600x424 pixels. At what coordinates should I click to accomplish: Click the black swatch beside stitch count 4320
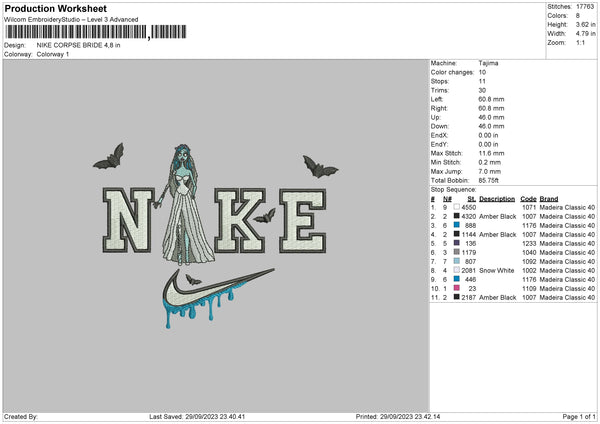point(457,216)
